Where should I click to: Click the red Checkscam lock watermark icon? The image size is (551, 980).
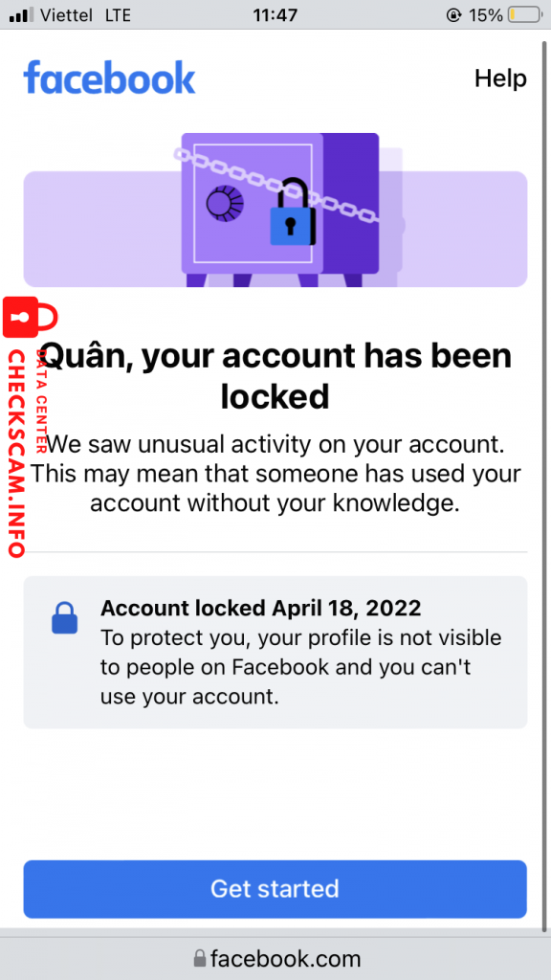coord(30,317)
